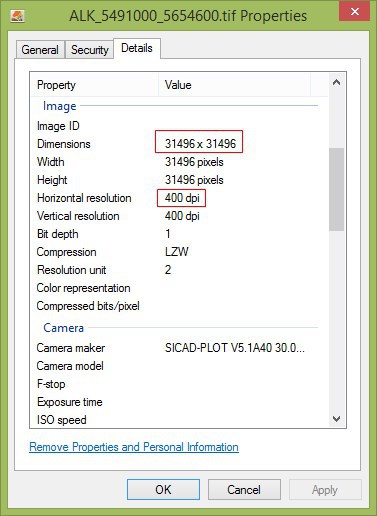This screenshot has height=516, width=377.
Task: Click the Bit depth value 1
Action: coord(168,234)
